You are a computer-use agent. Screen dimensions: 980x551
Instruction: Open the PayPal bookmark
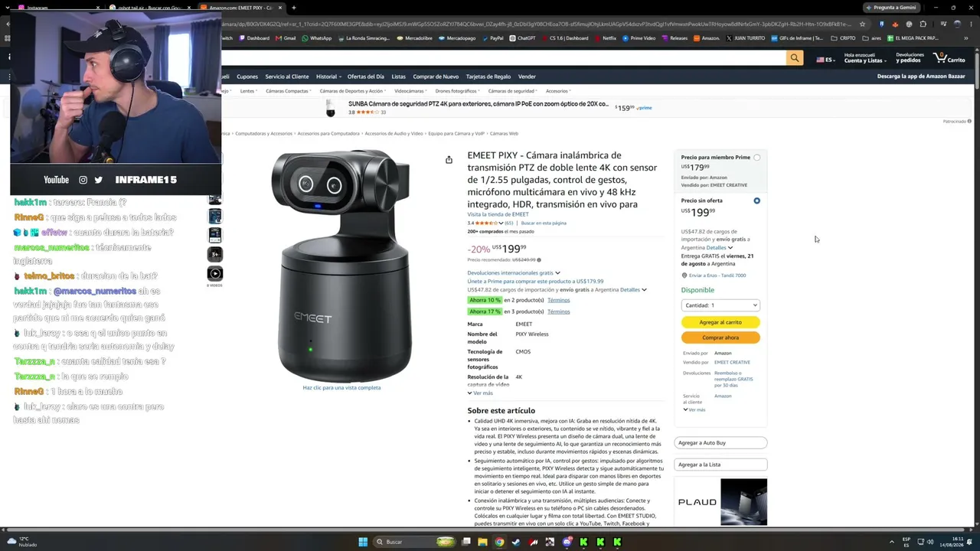(x=493, y=38)
